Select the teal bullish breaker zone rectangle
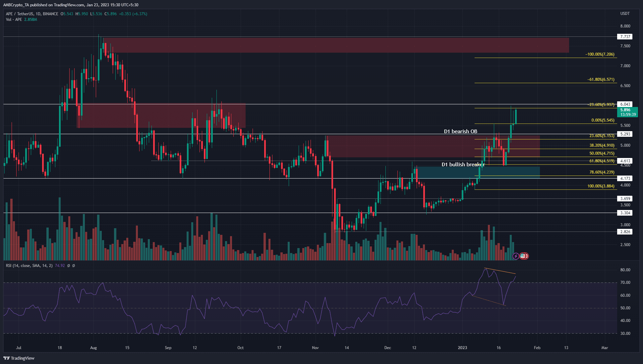 tap(478, 172)
